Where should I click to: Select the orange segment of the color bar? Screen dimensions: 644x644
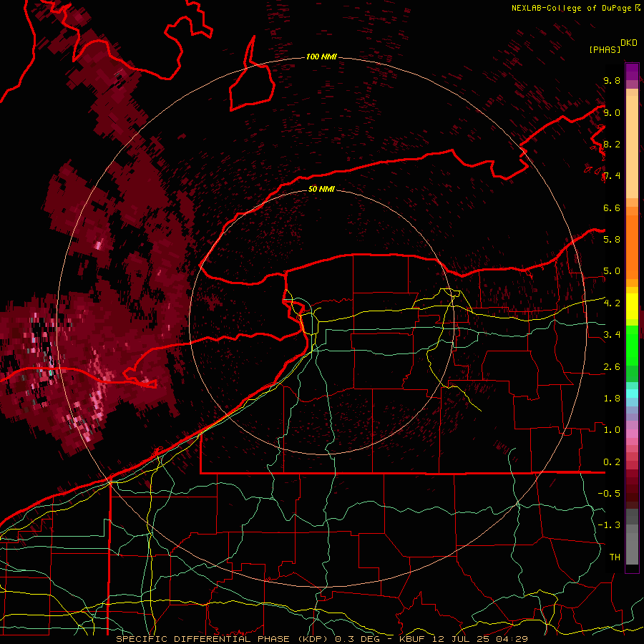(x=632, y=248)
